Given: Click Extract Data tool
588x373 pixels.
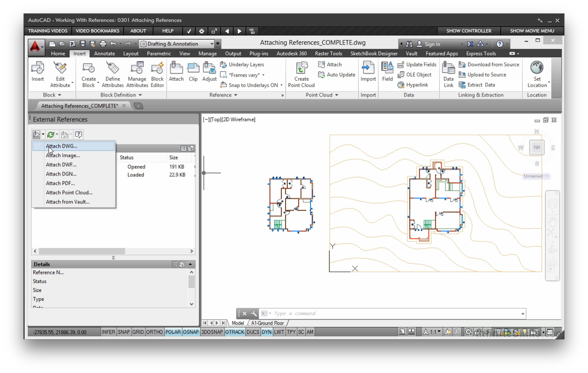Looking at the screenshot, I should tap(477, 85).
